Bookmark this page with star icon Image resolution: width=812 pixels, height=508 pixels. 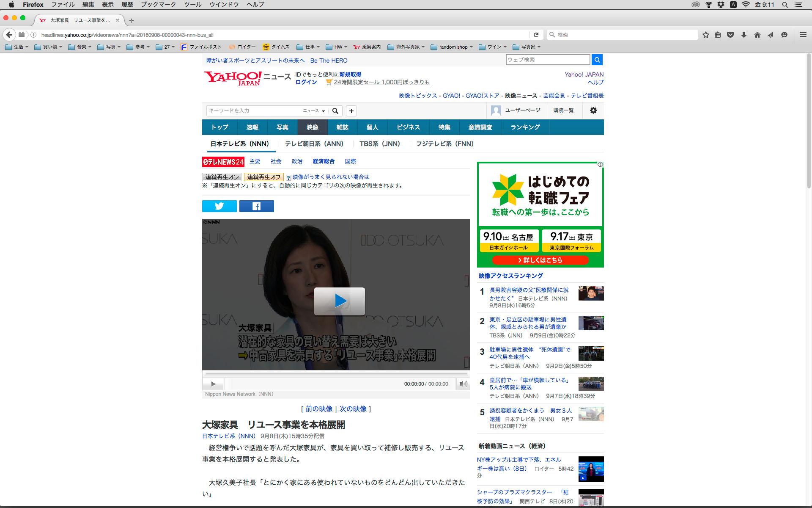[x=705, y=35]
